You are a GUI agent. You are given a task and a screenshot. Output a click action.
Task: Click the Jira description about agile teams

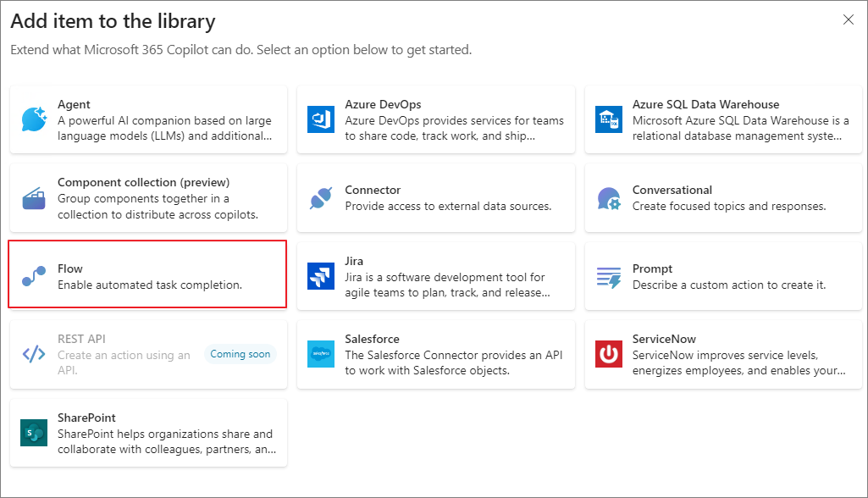447,285
